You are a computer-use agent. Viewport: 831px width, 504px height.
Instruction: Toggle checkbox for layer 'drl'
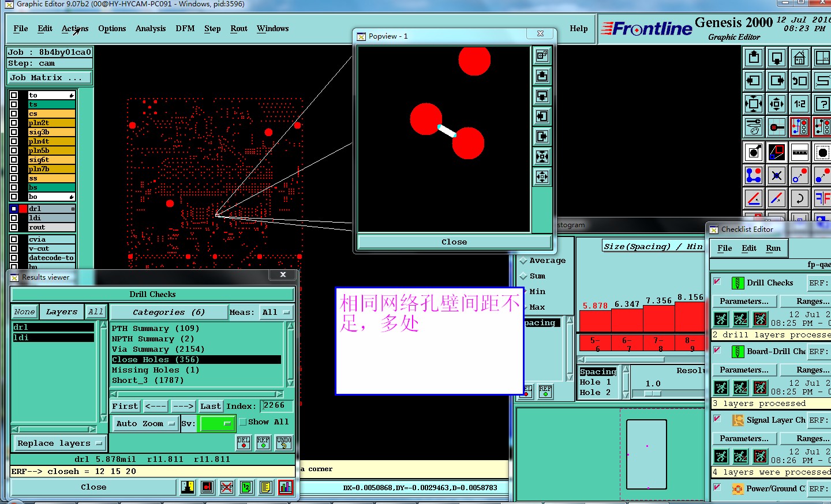point(14,209)
